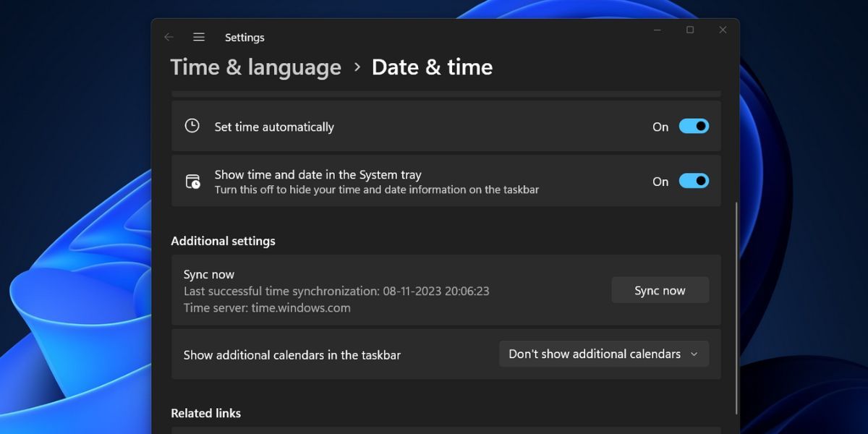This screenshot has width=868, height=434.
Task: Toggle the System tray date visibility switch
Action: [692, 181]
